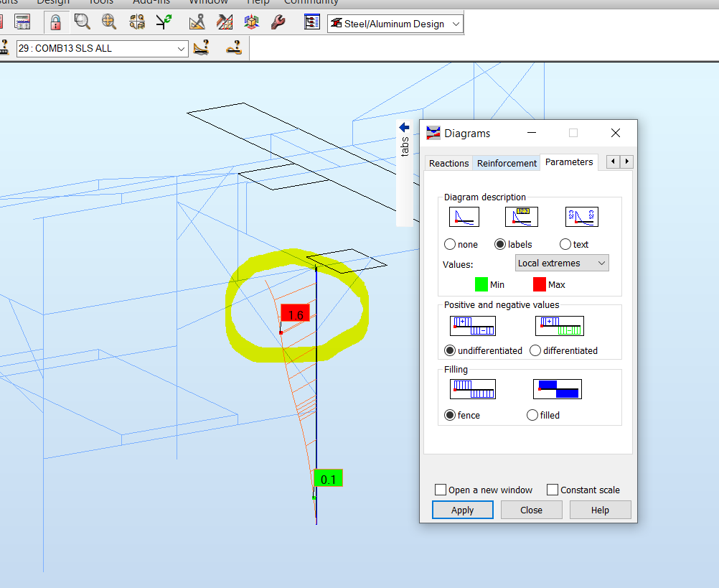
Task: Minimize the Diagrams dialog
Action: point(532,133)
